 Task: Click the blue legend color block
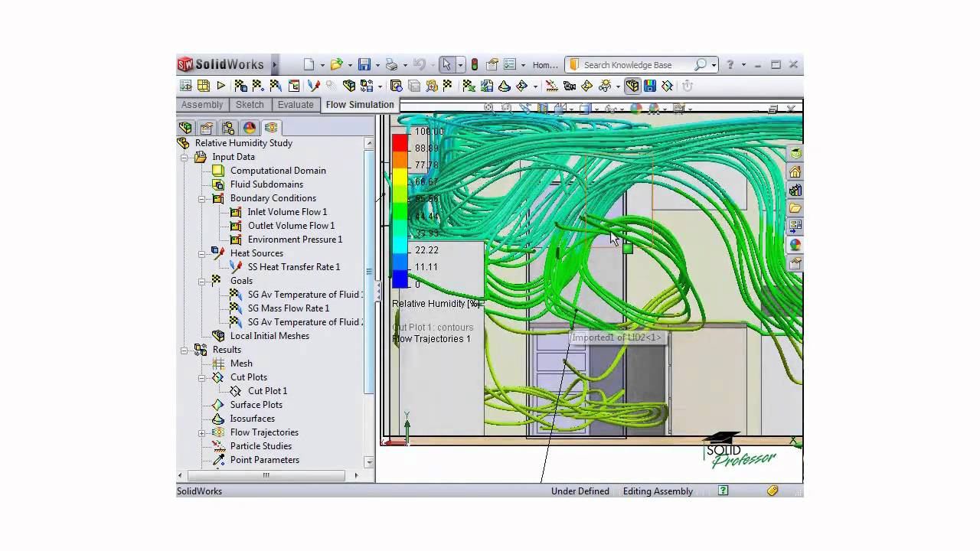click(x=400, y=279)
